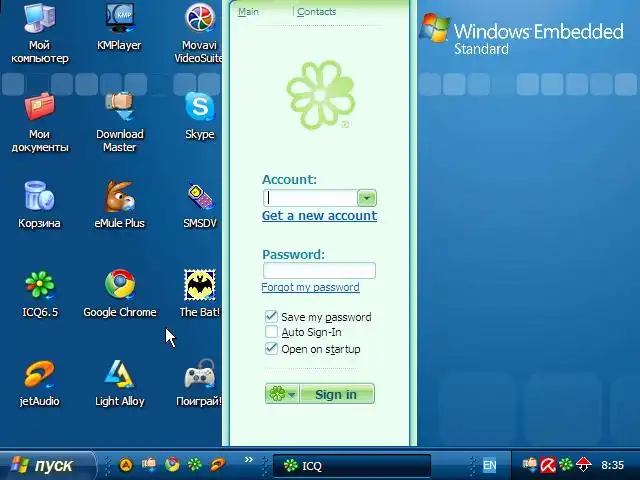Open the ICQ status selector dropdown

click(282, 394)
